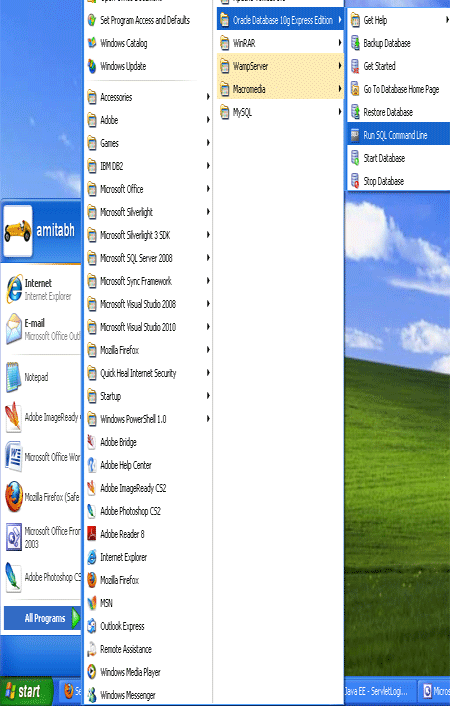The height and width of the screenshot is (707, 450).
Task: Click the pinned Notepad icon
Action: point(13,377)
